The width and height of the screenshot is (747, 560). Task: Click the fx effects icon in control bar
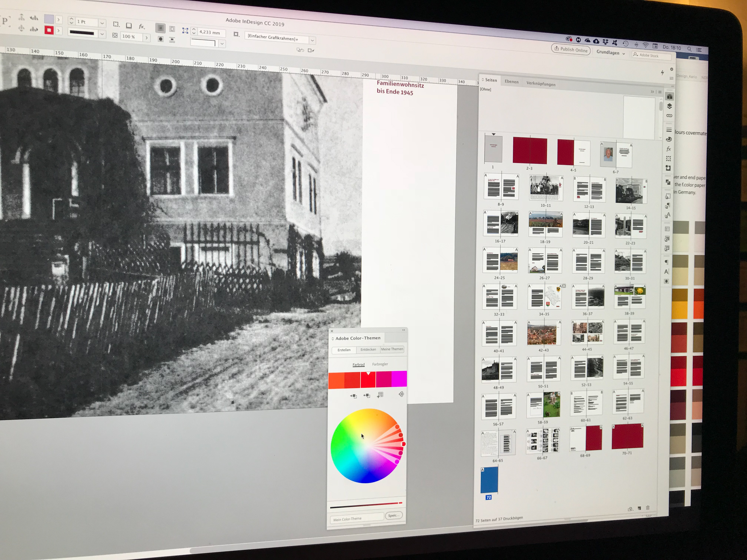point(142,26)
